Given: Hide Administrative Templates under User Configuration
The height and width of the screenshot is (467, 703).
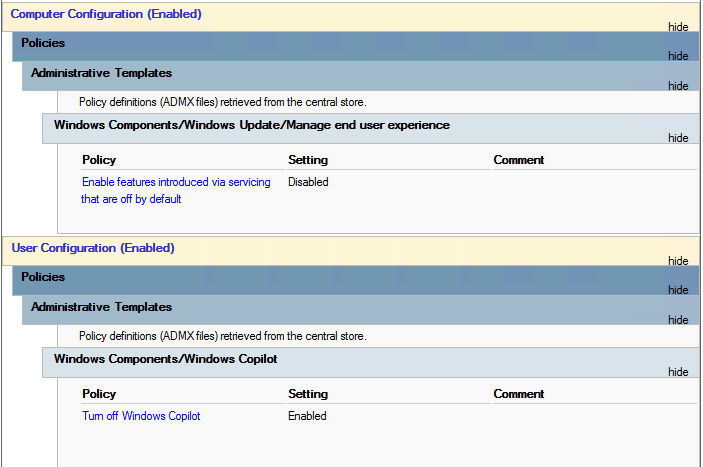Looking at the screenshot, I should 678,320.
